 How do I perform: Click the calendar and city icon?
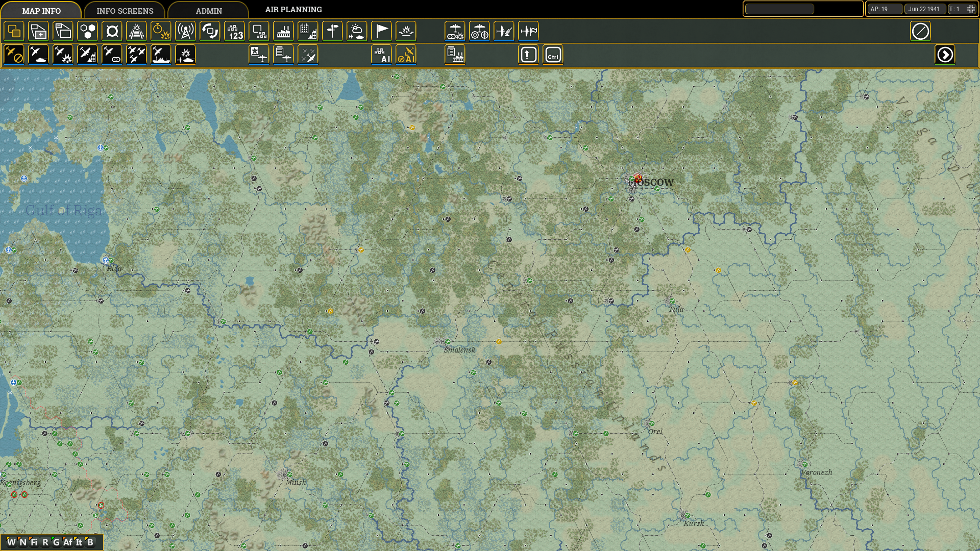pos(308,31)
